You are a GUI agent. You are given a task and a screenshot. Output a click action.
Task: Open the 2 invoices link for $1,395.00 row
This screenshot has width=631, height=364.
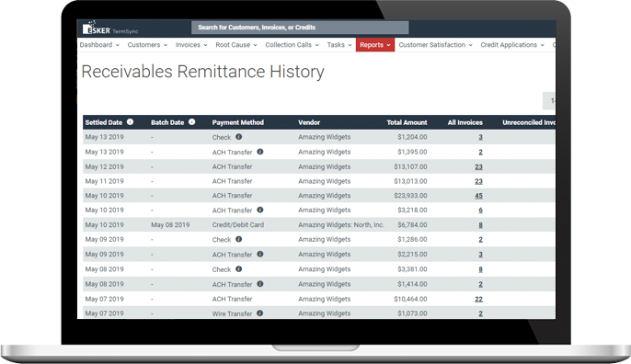[x=480, y=152]
